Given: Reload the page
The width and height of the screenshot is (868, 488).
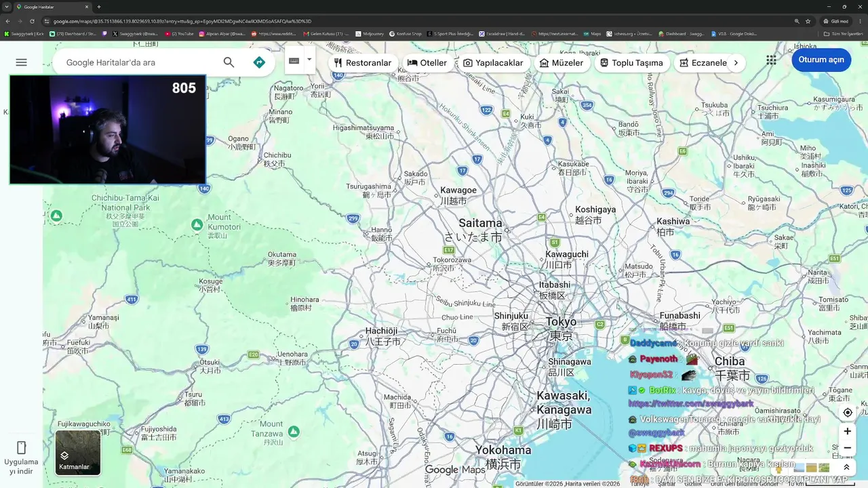Looking at the screenshot, I should [32, 21].
